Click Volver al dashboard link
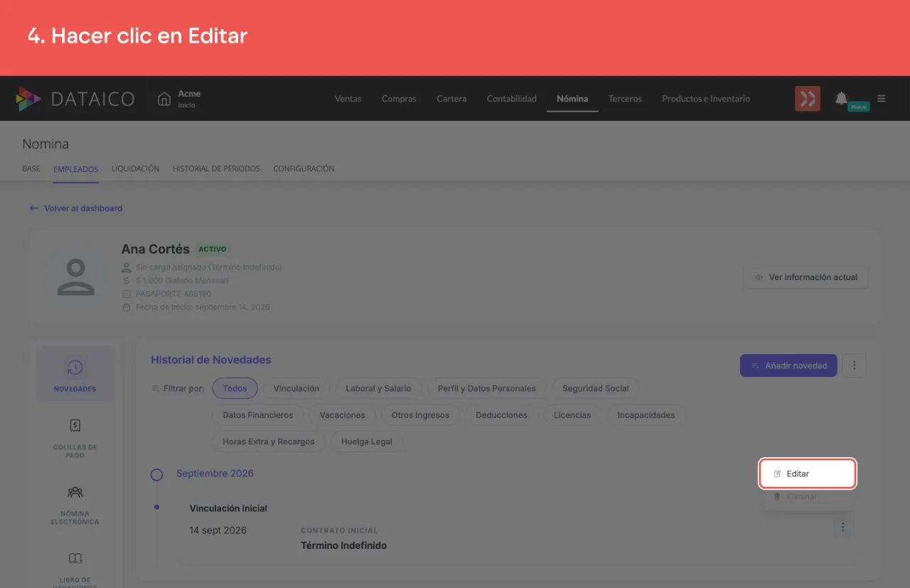This screenshot has height=588, width=910. click(76, 208)
